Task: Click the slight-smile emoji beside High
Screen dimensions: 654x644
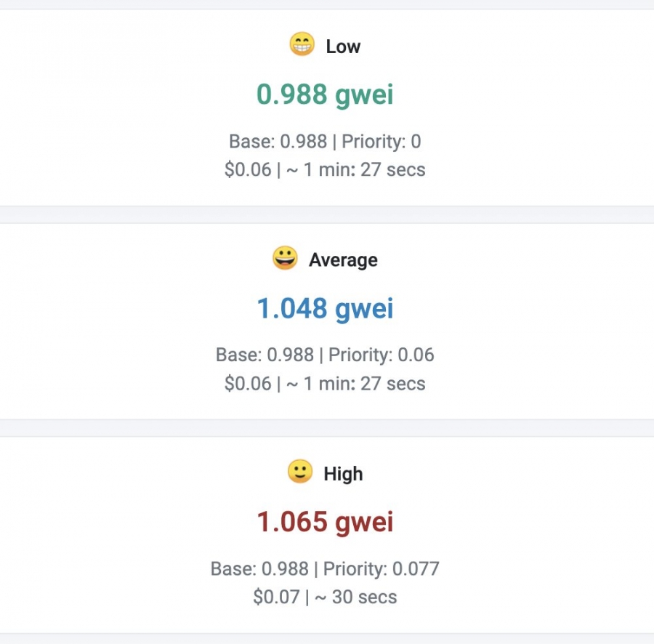Action: 300,472
